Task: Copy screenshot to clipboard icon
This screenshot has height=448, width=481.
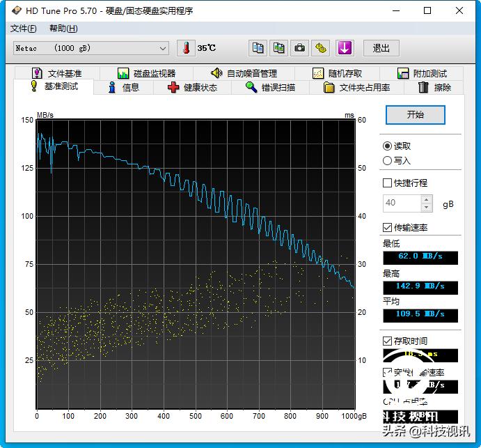Action: [278, 48]
